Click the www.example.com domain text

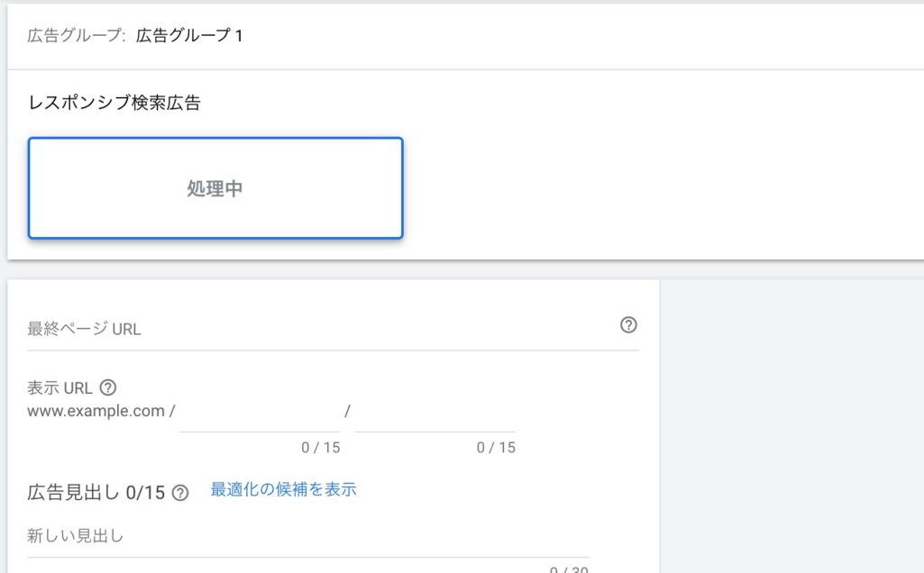point(96,411)
